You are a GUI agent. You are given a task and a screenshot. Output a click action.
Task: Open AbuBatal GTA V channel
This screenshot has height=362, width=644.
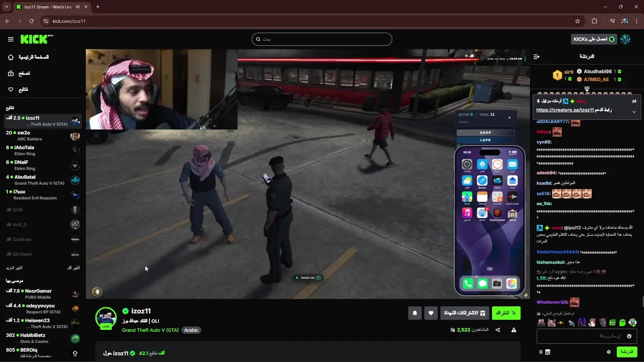coord(43,179)
